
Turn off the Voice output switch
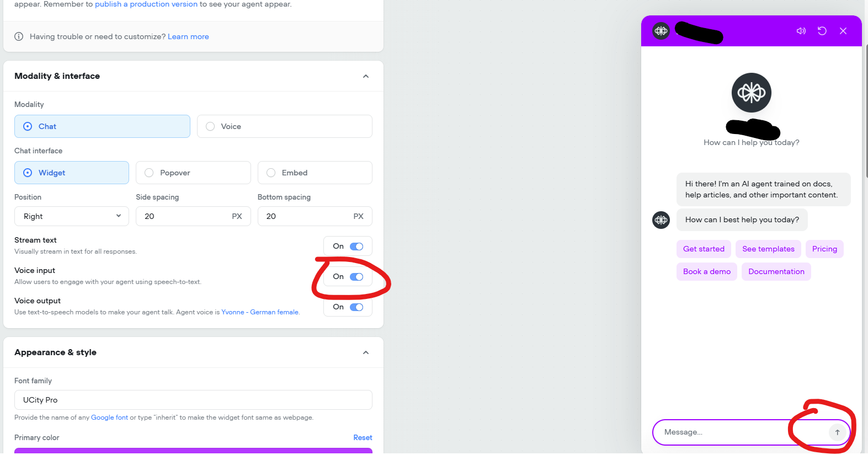point(356,307)
